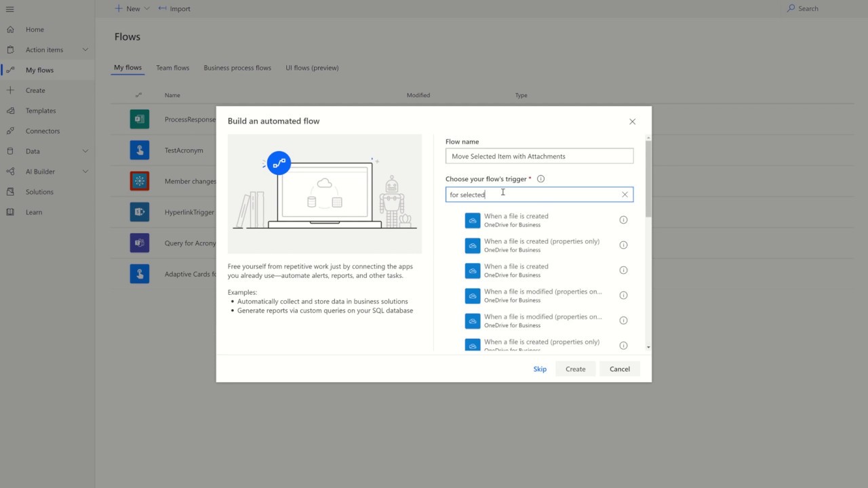Open the New dropdown menu
This screenshot has height=488, width=868.
point(132,9)
